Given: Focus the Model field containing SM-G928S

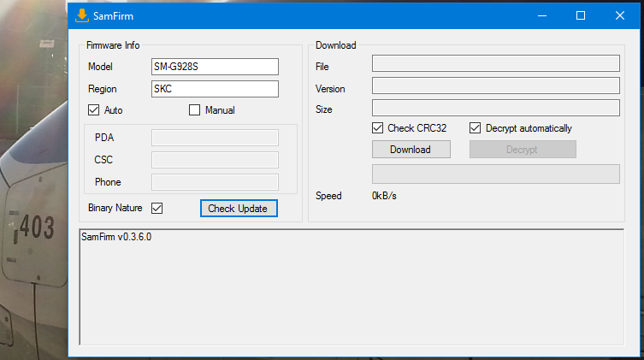Looking at the screenshot, I should (x=215, y=67).
